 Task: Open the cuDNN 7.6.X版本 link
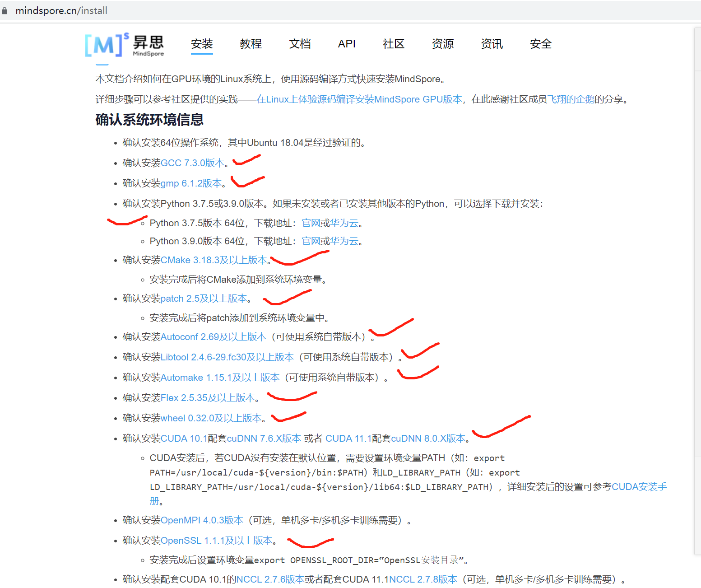point(264,439)
